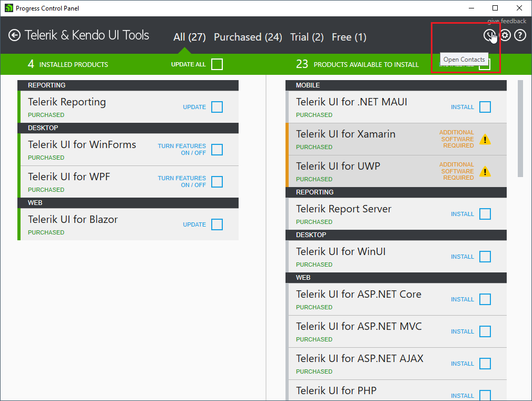This screenshot has width=532, height=401.
Task: Open Contacts via the phone icon
Action: coord(489,35)
